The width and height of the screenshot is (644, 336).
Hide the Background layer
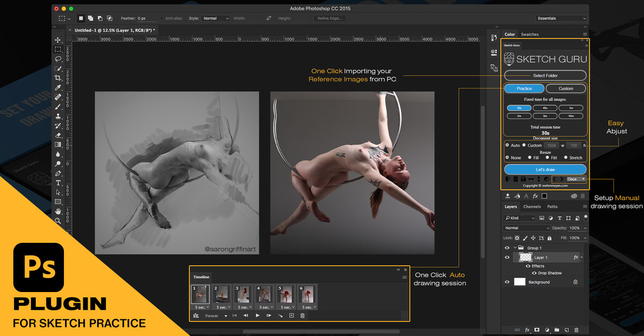pyautogui.click(x=507, y=282)
